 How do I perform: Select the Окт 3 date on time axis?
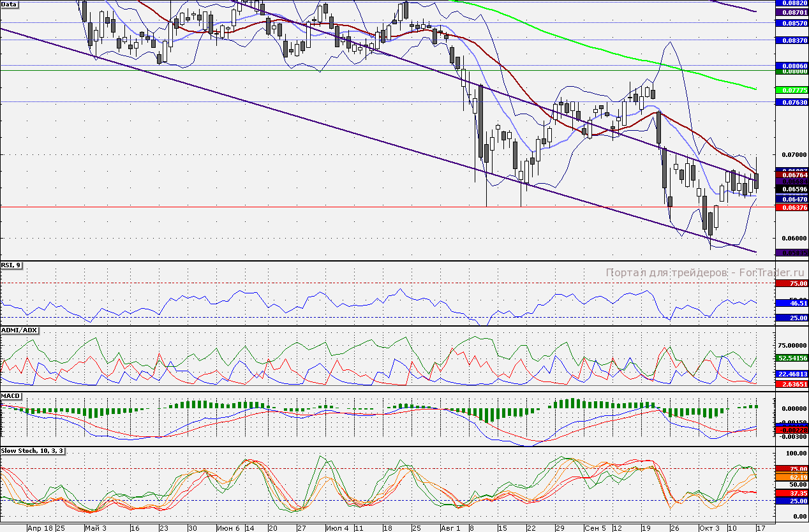(x=708, y=528)
